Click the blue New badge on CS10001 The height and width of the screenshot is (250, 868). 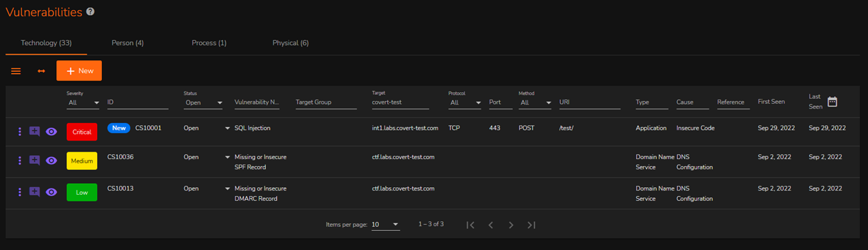coord(119,128)
